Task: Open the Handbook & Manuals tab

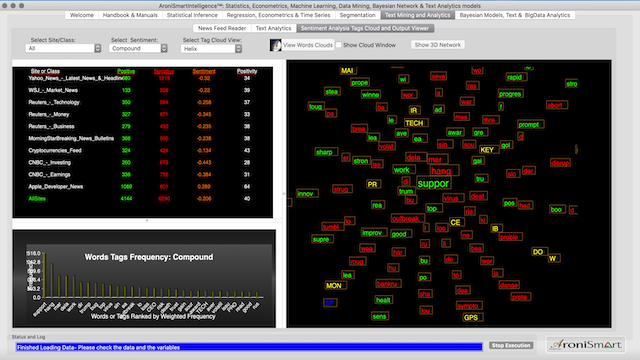Action: [x=130, y=15]
